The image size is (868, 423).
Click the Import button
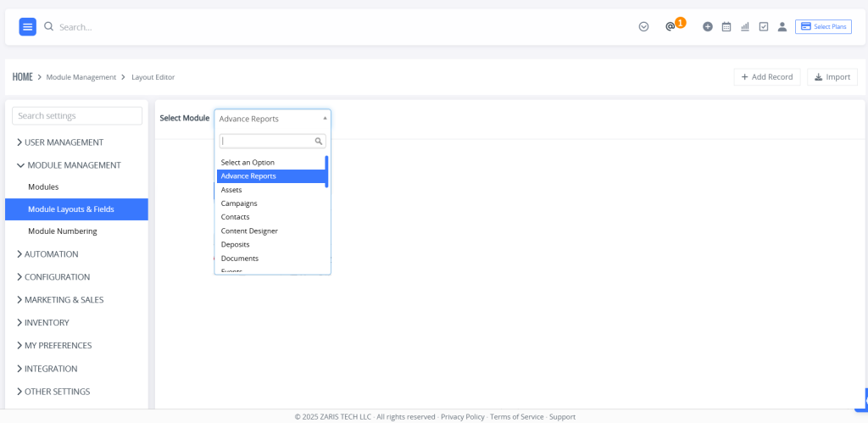[x=832, y=77]
